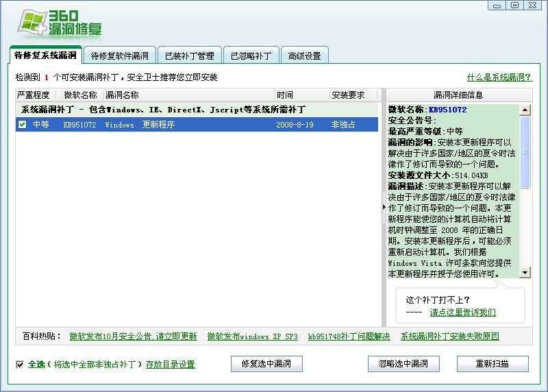
Task: Click the 忽略选中漏洞 button
Action: click(x=403, y=364)
